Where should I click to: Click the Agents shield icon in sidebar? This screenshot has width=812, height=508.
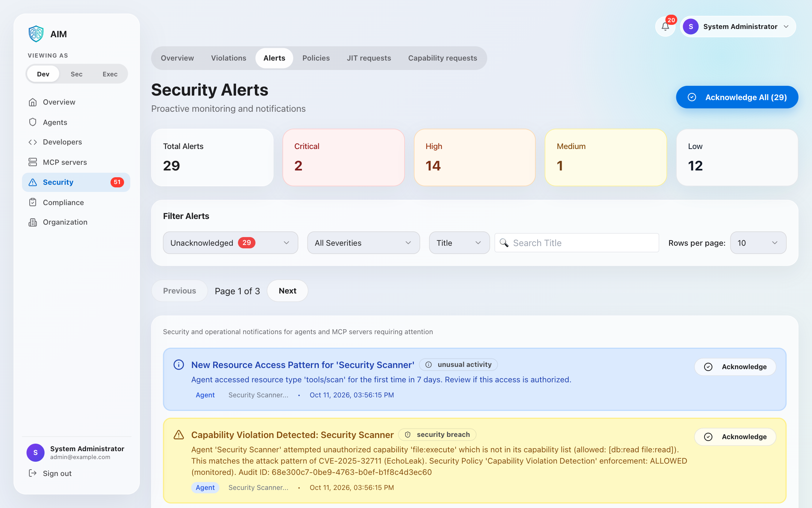click(33, 122)
